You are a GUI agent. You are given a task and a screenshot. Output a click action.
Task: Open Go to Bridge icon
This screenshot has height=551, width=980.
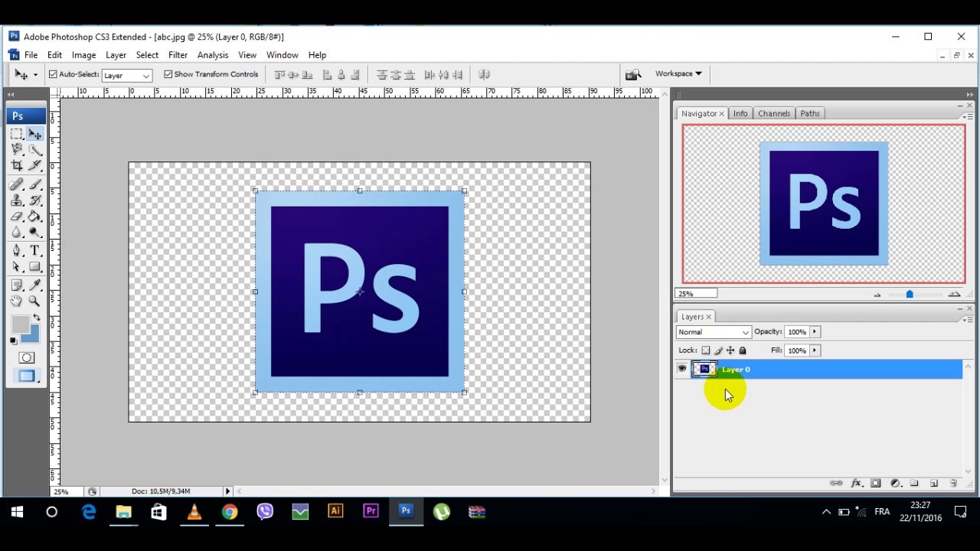pos(633,74)
